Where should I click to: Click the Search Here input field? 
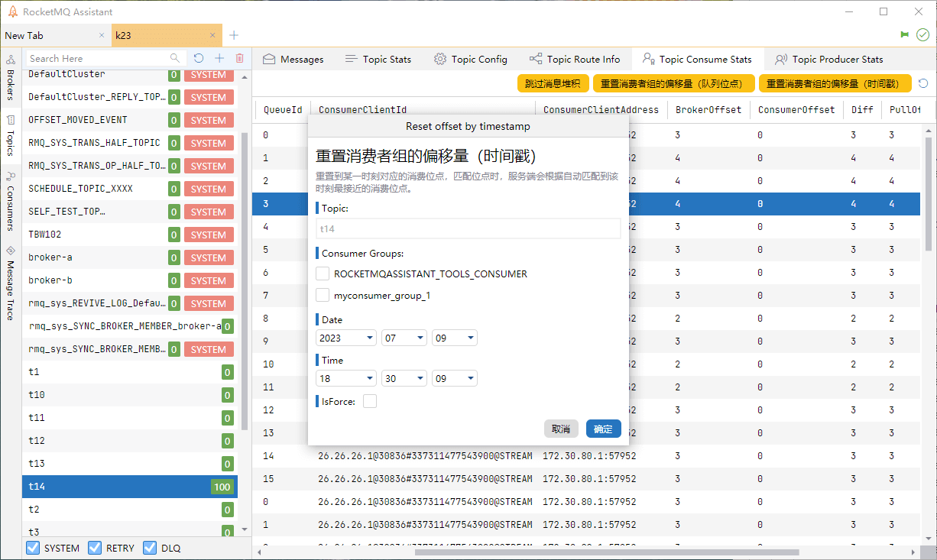click(x=98, y=58)
